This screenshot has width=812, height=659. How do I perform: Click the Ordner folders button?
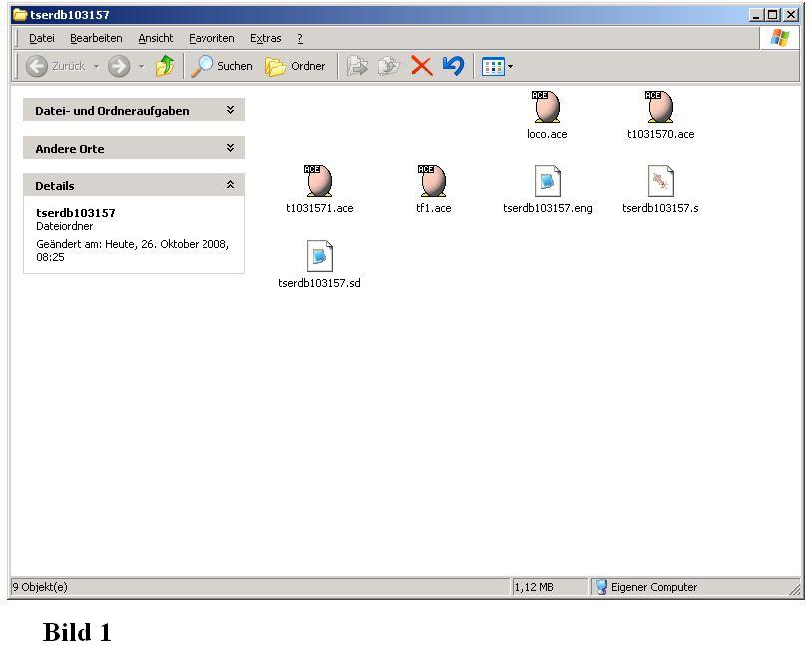click(x=296, y=66)
